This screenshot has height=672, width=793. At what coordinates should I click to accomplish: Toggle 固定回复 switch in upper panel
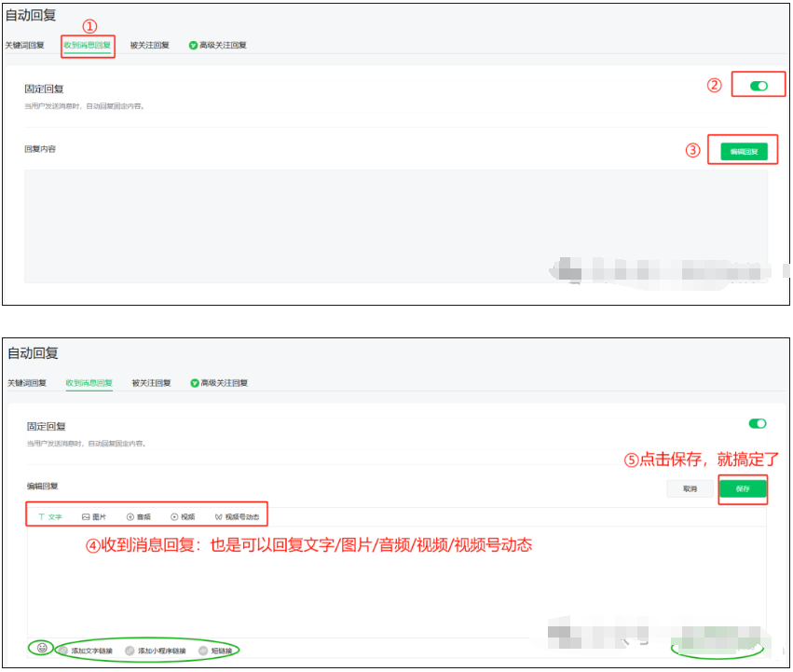click(x=759, y=86)
